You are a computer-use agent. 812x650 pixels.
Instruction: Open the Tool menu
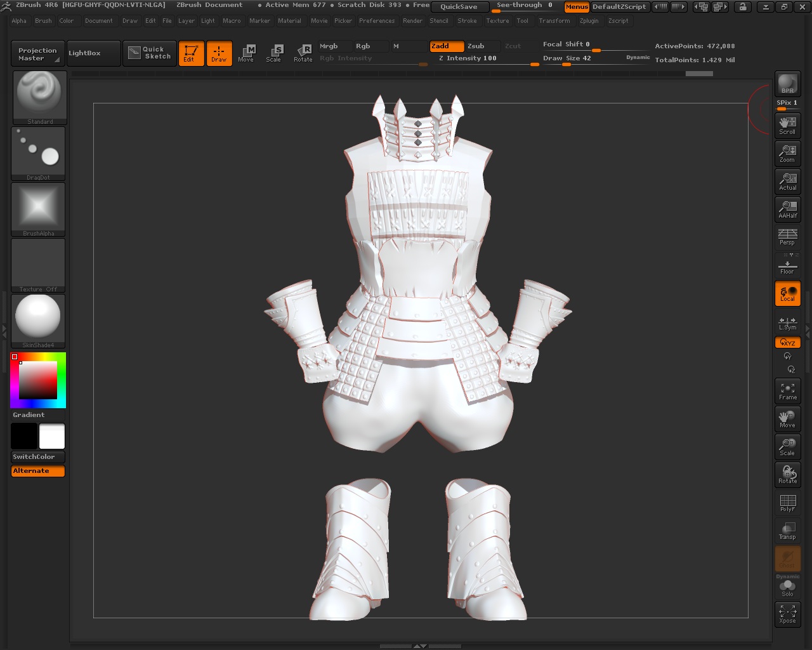(523, 21)
